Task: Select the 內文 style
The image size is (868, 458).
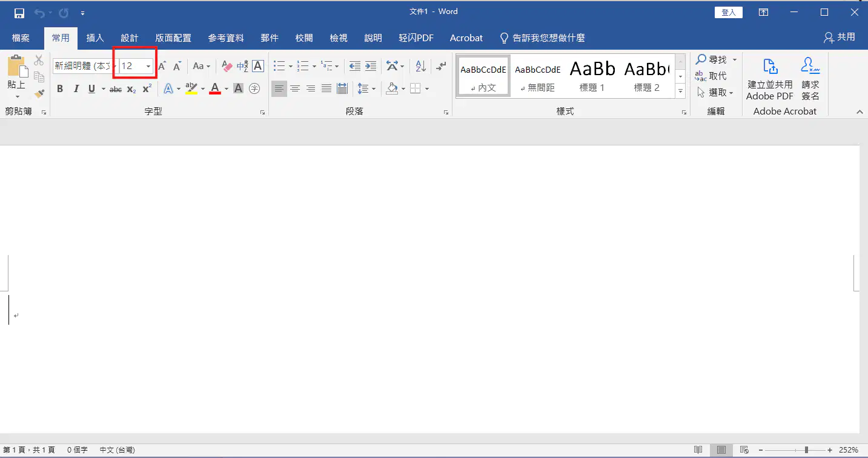Action: click(483, 75)
